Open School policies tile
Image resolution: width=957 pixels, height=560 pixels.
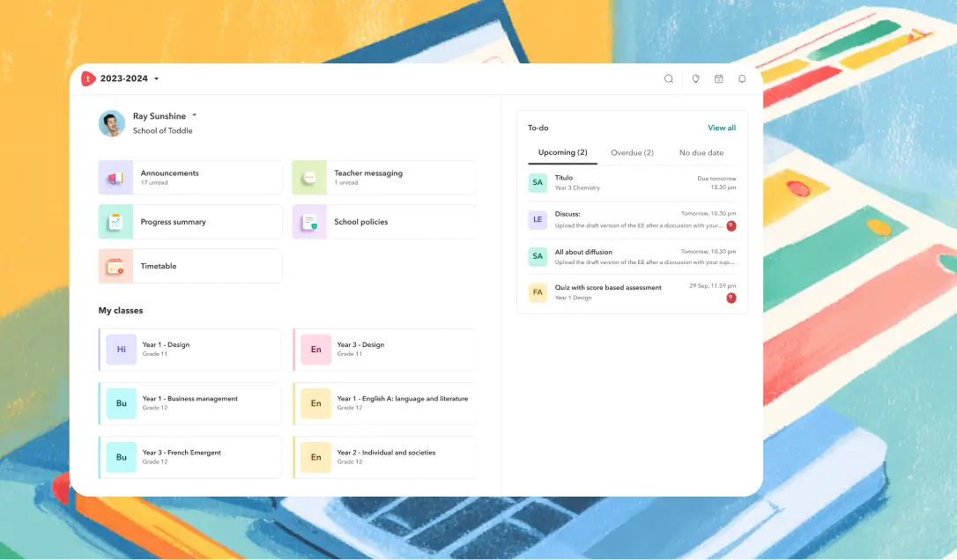click(x=384, y=222)
